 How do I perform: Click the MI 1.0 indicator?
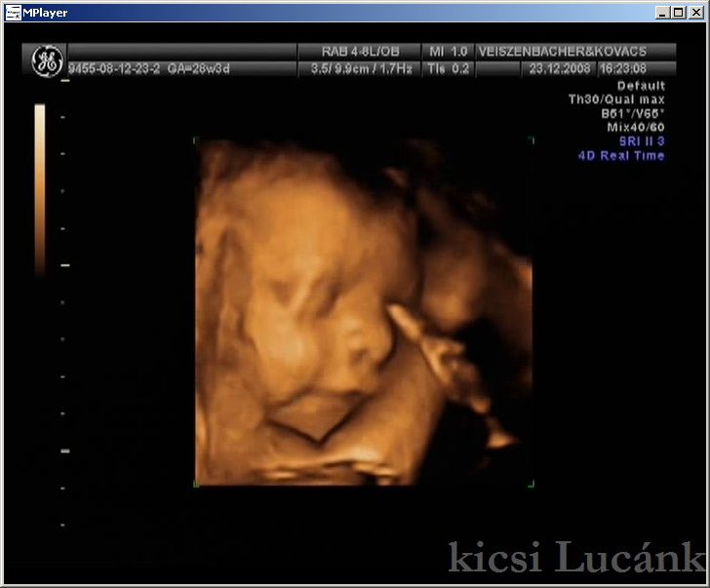pyautogui.click(x=448, y=51)
